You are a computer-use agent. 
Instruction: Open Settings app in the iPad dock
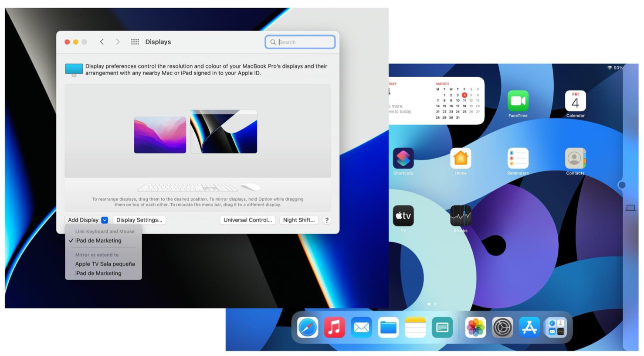[x=502, y=327]
